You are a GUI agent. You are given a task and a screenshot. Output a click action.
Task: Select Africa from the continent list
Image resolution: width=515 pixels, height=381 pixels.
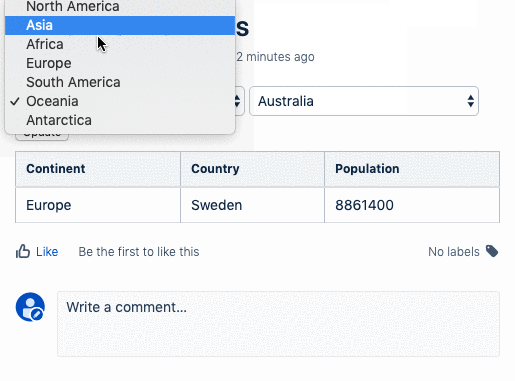click(120, 44)
